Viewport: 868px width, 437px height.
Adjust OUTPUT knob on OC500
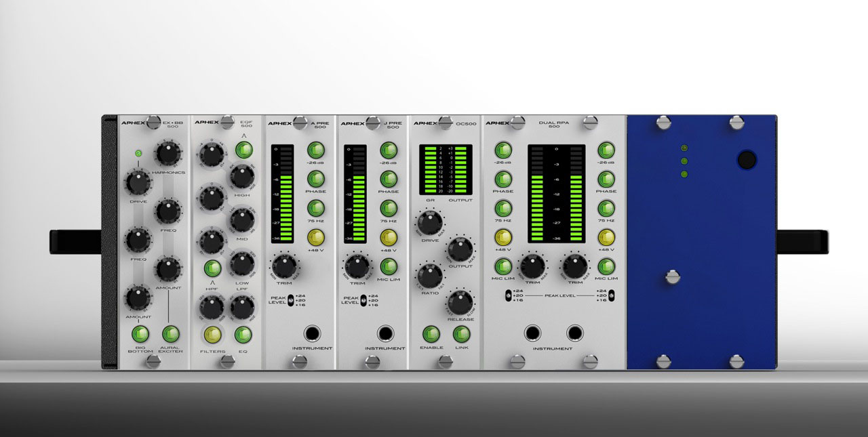[460, 249]
